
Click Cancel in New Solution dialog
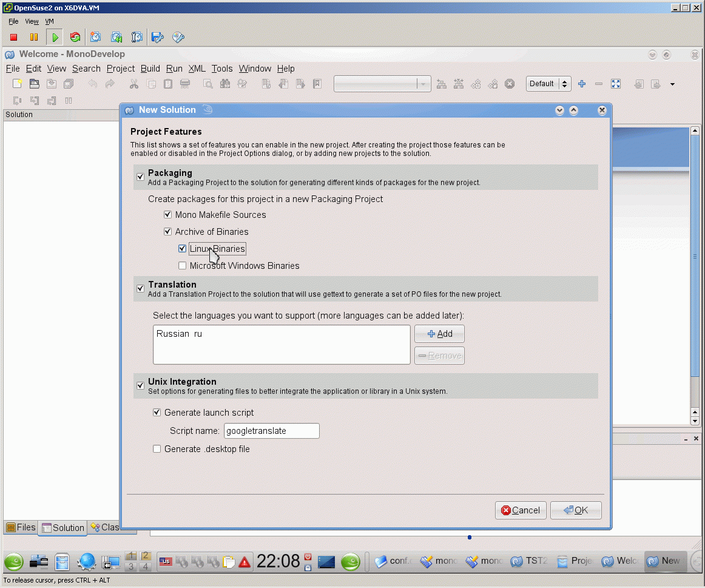[x=521, y=510]
